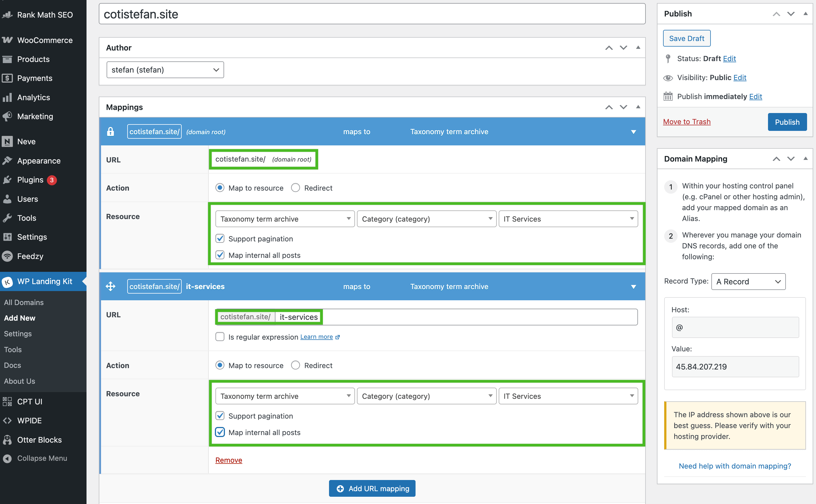816x504 pixels.
Task: Open the Plugins menu icon
Action: click(x=7, y=180)
